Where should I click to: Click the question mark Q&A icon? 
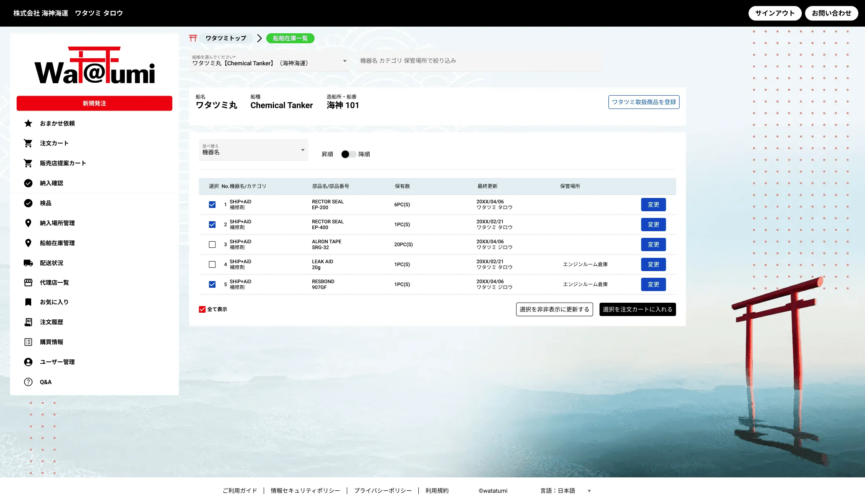28,382
